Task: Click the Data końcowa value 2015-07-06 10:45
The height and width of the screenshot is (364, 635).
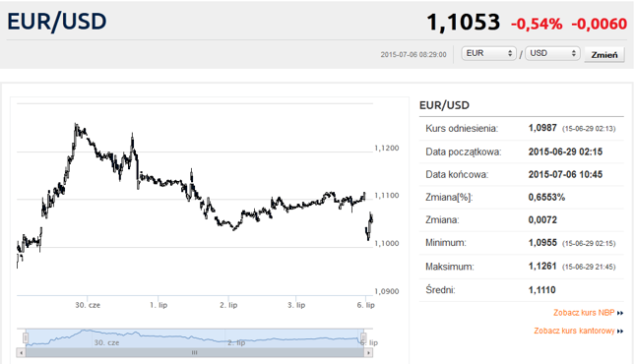Action: tap(565, 174)
